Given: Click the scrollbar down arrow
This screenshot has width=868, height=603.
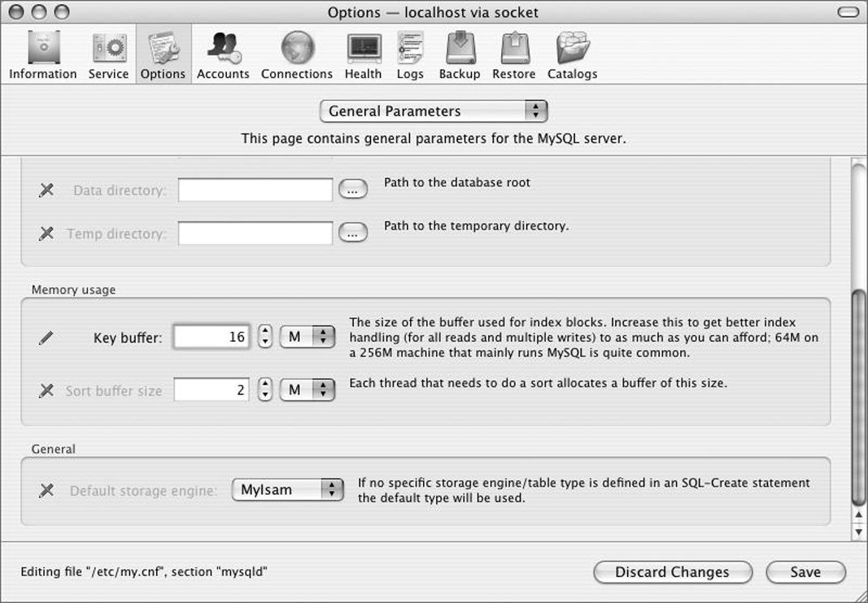Looking at the screenshot, I should pyautogui.click(x=858, y=531).
